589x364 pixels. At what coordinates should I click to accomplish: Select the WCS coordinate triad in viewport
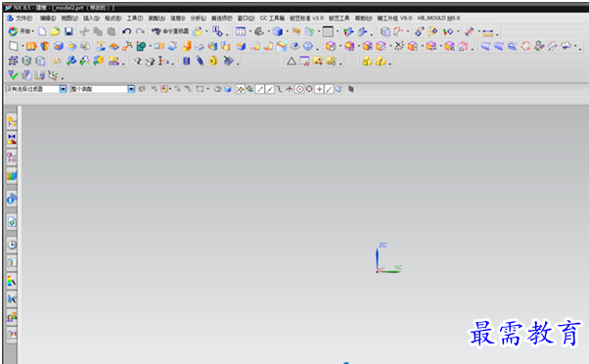pos(388,258)
